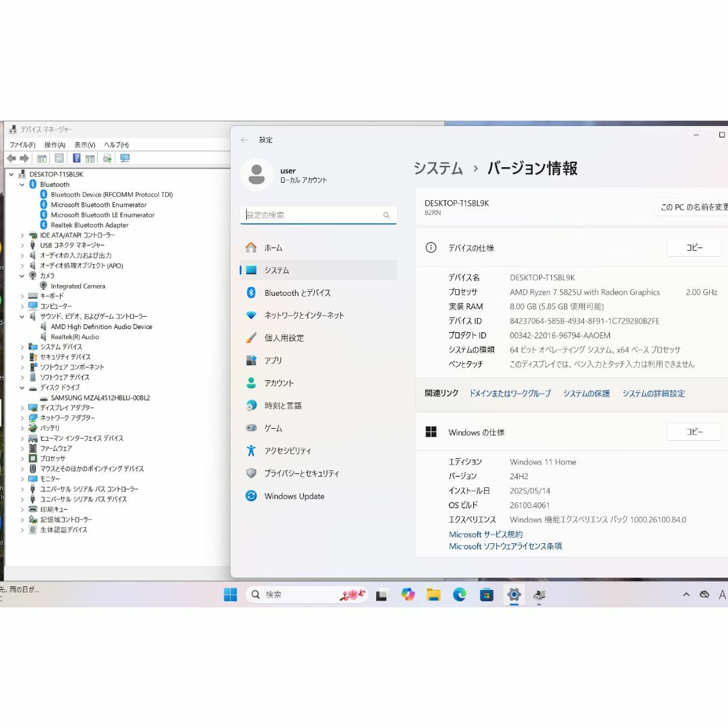Open 時刻と言語 settings page

click(x=318, y=406)
